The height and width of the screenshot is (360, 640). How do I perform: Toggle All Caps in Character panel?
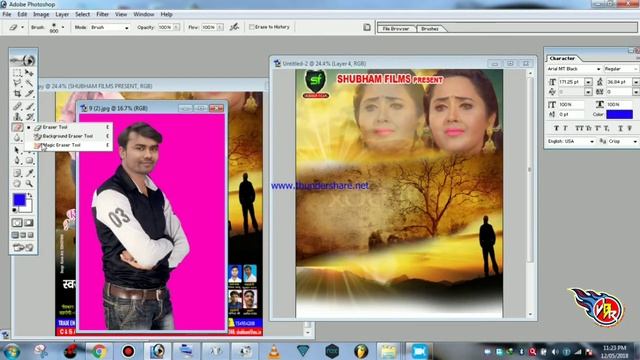click(579, 128)
